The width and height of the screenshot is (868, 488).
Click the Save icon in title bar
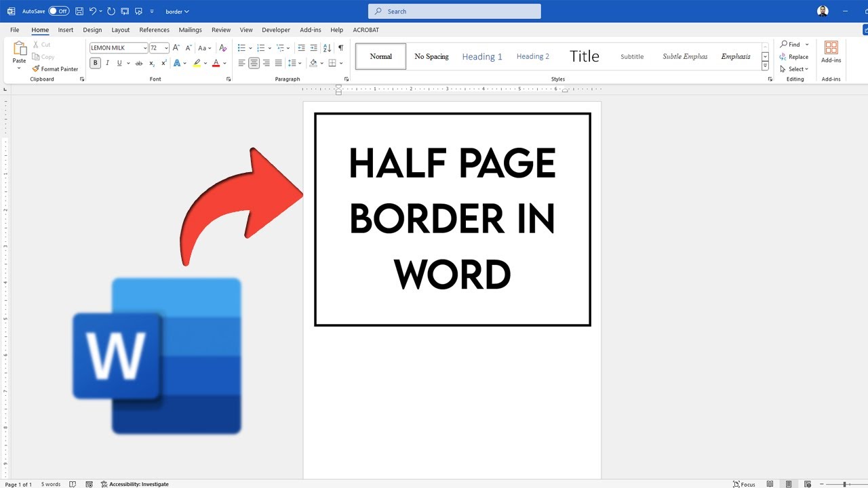pos(80,12)
